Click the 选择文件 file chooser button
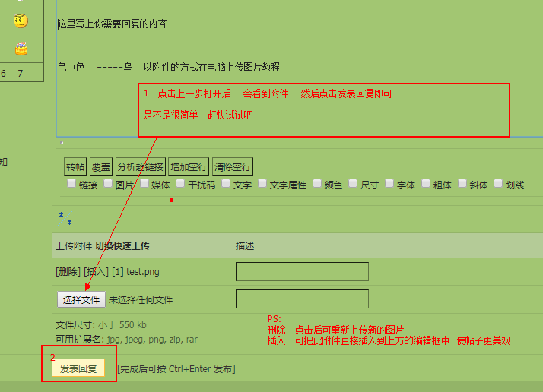543x392 pixels. (81, 299)
